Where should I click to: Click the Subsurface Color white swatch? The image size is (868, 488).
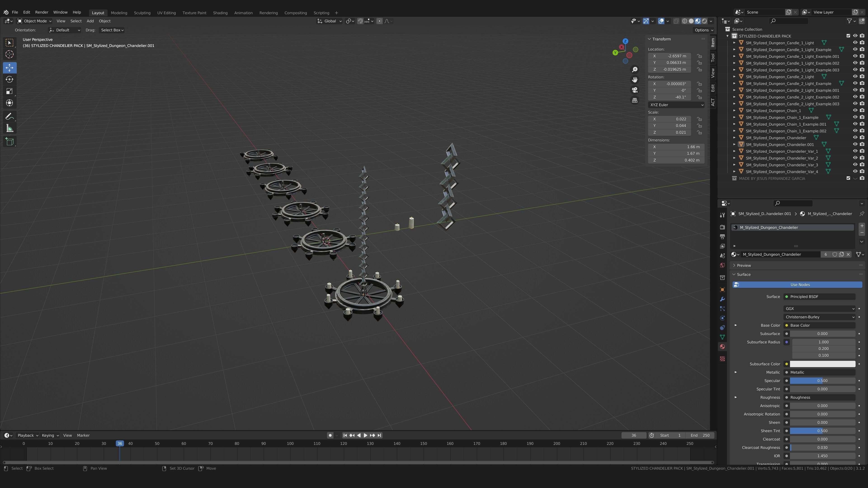(822, 364)
